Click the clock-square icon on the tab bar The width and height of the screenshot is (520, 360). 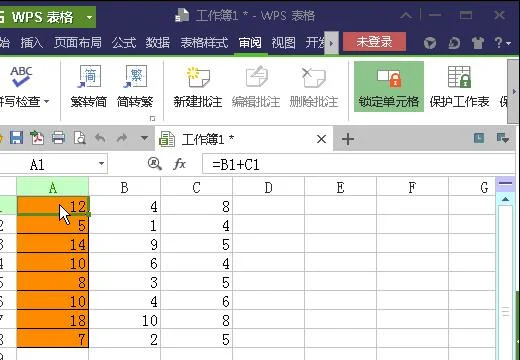coord(479,138)
